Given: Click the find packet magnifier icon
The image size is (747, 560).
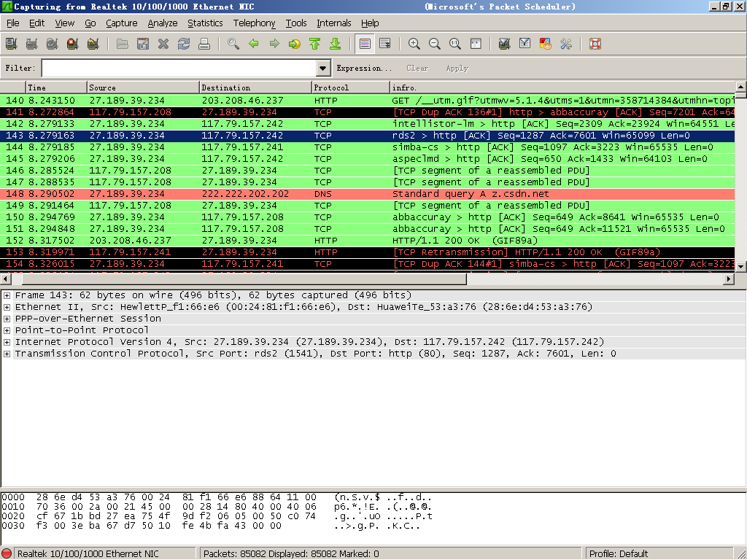Looking at the screenshot, I should point(233,44).
